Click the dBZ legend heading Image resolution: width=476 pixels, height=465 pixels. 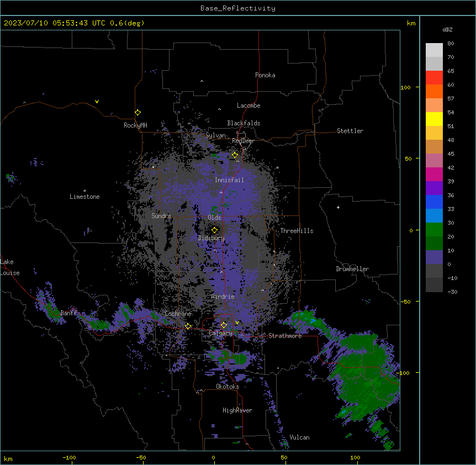point(447,29)
